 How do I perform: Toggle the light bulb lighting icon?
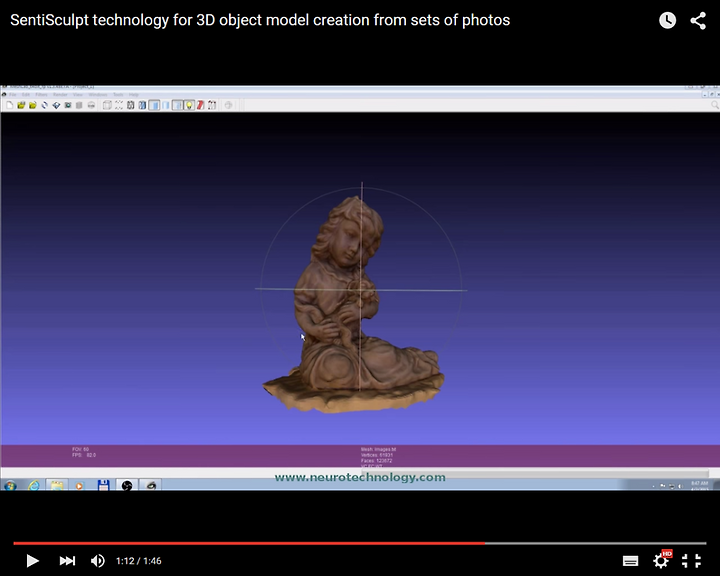189,105
